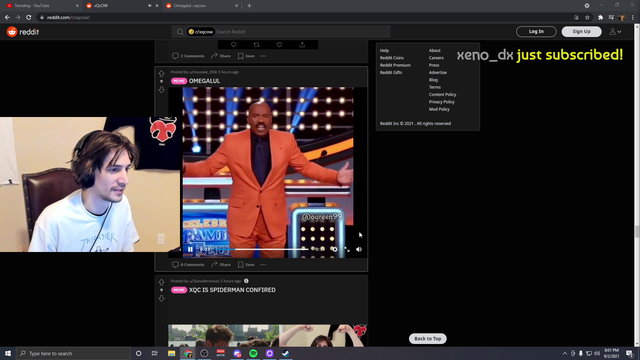Open the Reddit Premium footer link
Screen dimensions: 640x360
tap(395, 65)
